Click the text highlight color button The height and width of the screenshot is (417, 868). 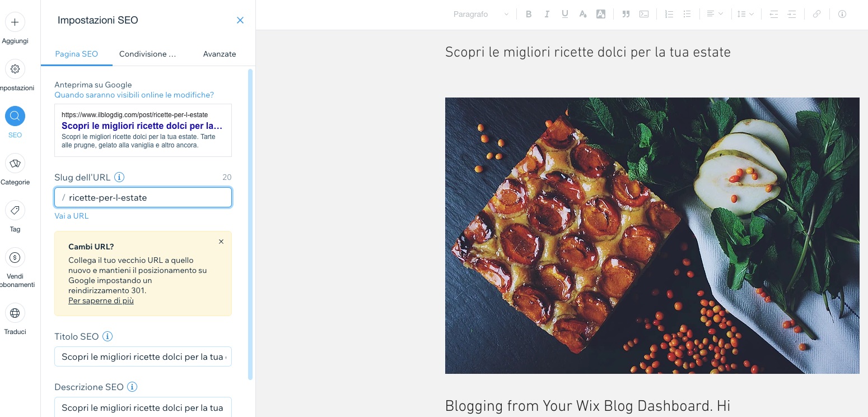[x=601, y=15]
